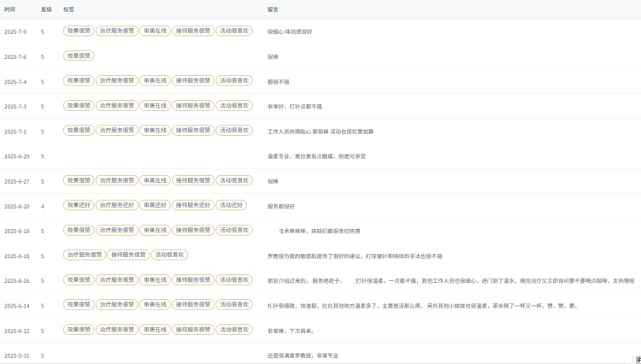Image resolution: width=641 pixels, height=364 pixels.
Task: Open comment starting with 罗教授为我的敏感肌
Action: pos(355,255)
